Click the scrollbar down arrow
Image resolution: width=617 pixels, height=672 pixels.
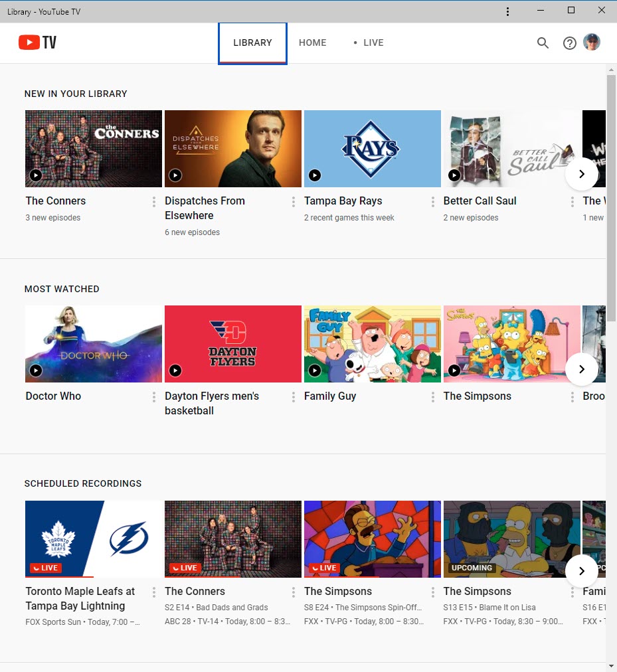point(611,667)
